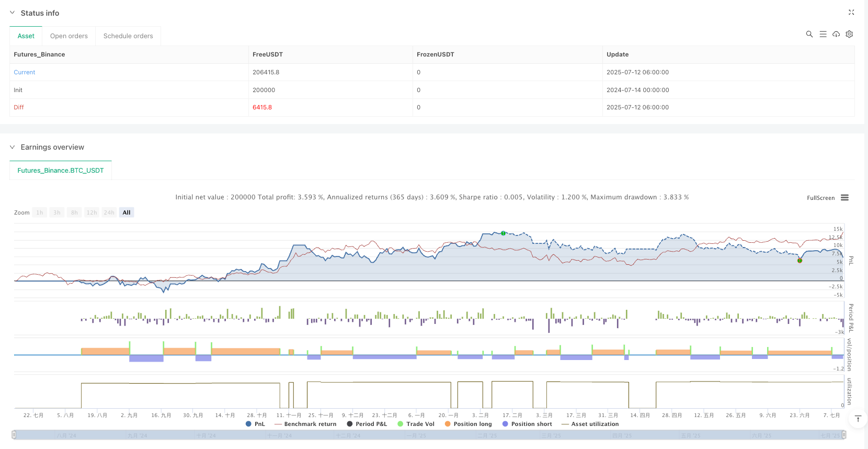Click the cloud download icon
Viewport: 868px width, 449px height.
(x=836, y=34)
